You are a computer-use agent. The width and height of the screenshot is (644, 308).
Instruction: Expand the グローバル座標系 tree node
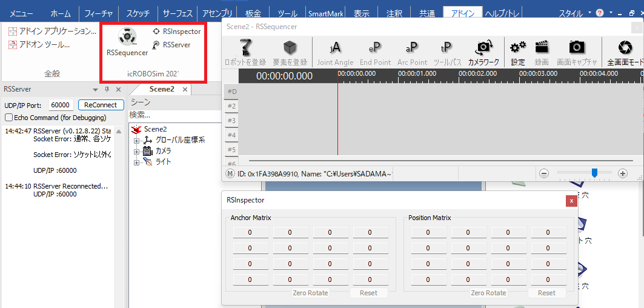(137, 141)
